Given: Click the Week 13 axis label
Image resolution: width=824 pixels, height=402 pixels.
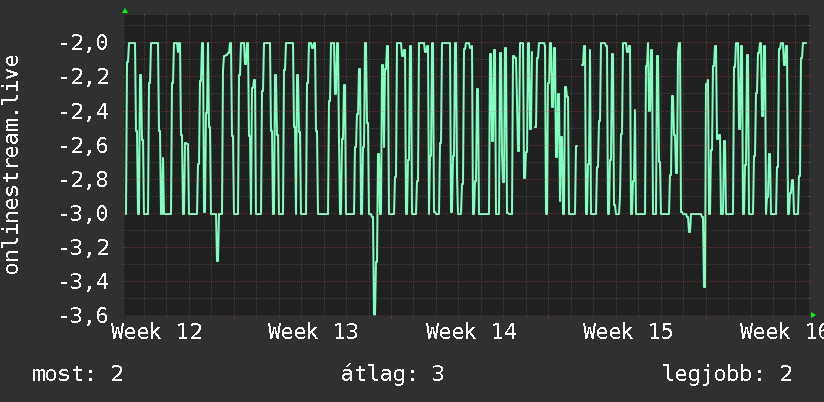Looking at the screenshot, I should point(313,332).
